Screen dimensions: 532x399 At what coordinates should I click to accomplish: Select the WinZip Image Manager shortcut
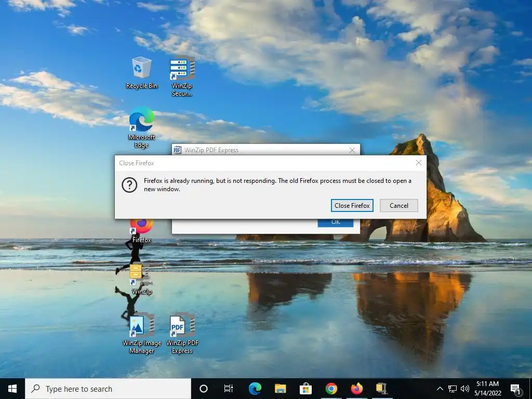(141, 334)
